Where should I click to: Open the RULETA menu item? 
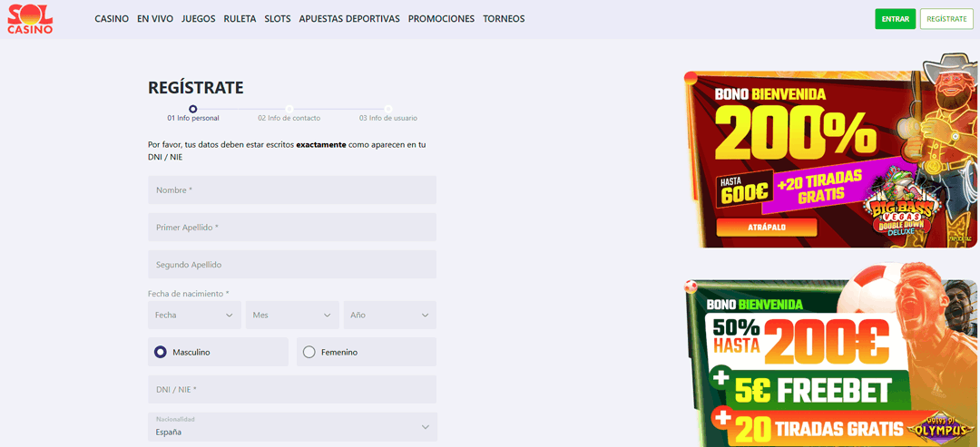(240, 19)
